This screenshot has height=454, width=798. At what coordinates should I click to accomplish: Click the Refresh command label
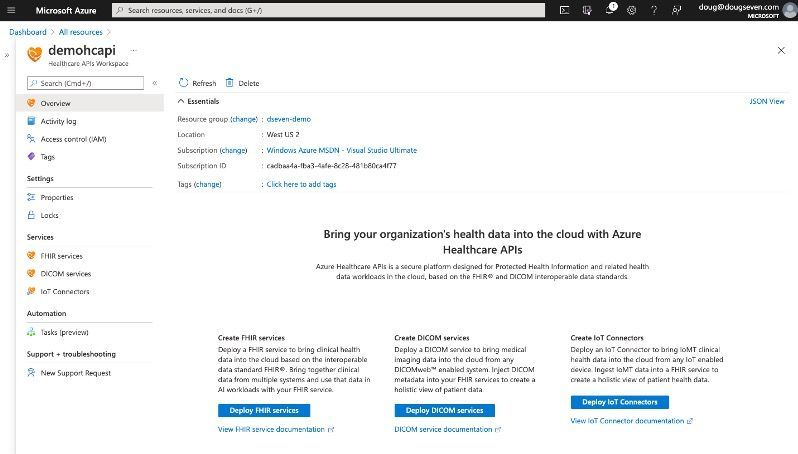click(x=204, y=83)
